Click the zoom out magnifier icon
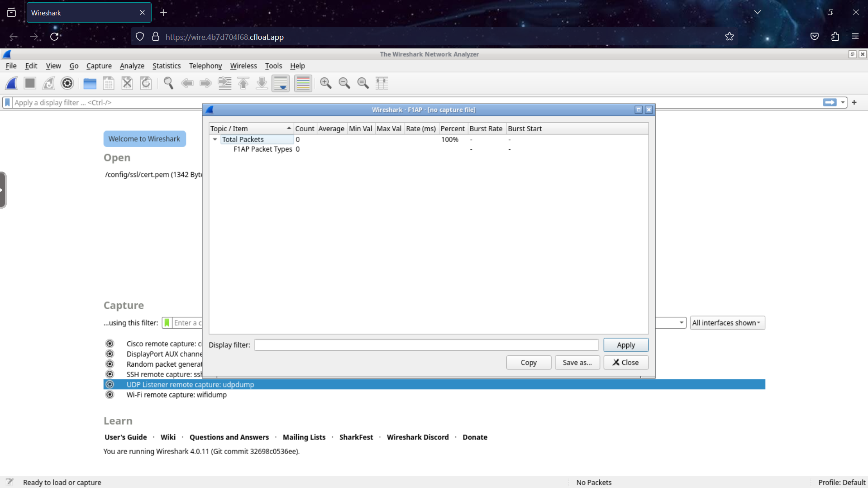This screenshot has width=868, height=488. coord(344,83)
